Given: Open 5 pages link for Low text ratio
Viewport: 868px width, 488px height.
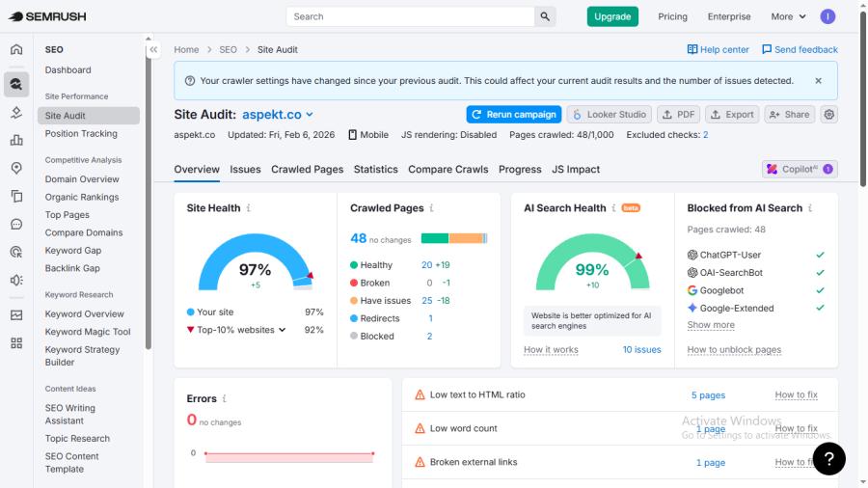Looking at the screenshot, I should [708, 395].
